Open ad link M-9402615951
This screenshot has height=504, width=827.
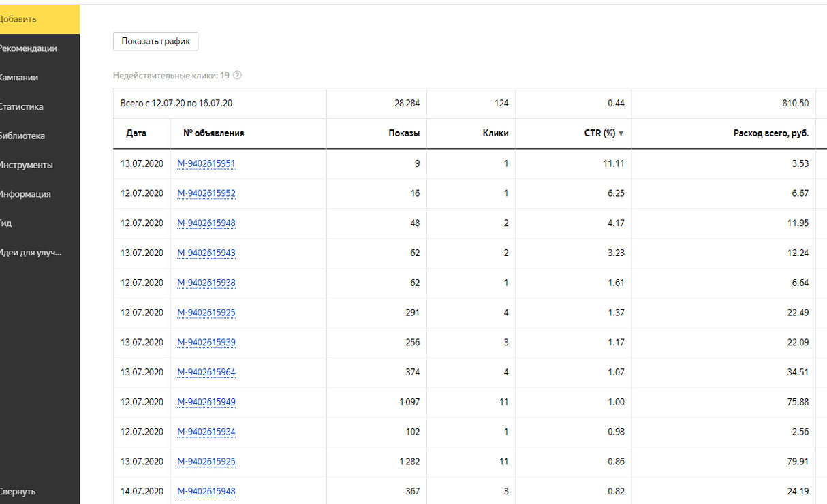pos(206,163)
